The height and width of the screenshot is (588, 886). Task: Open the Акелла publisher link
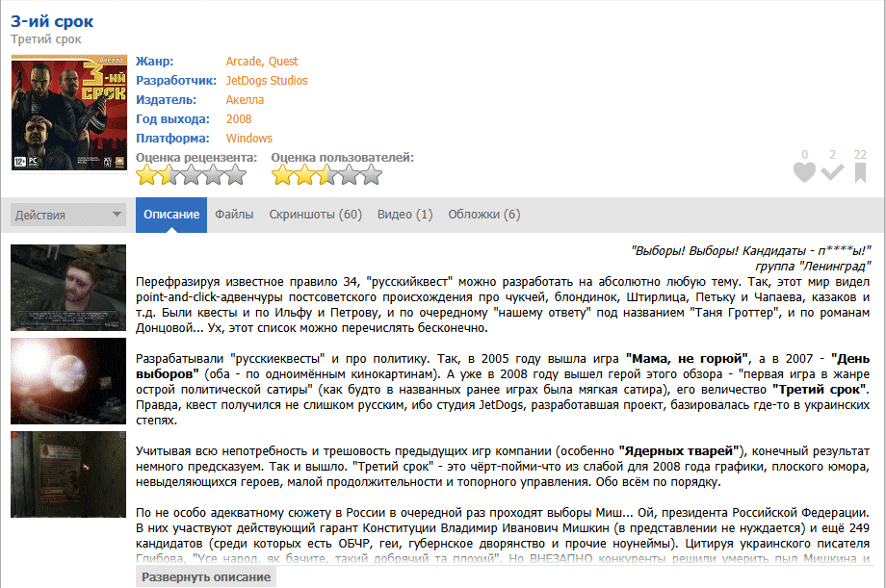[x=245, y=99]
